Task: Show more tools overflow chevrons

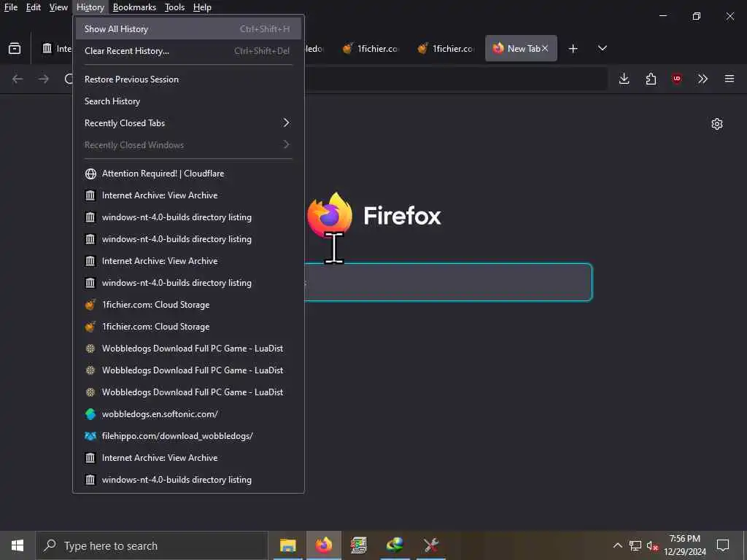Action: pos(703,79)
